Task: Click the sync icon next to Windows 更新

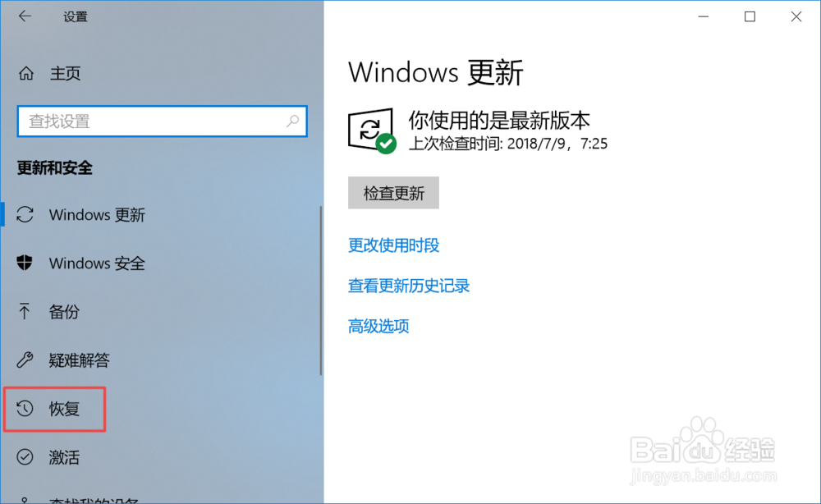Action: coord(25,214)
